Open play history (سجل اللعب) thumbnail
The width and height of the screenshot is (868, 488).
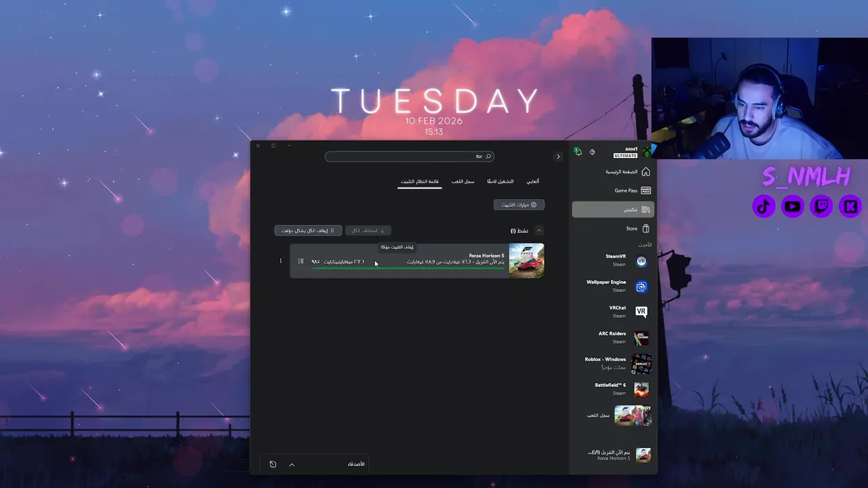click(633, 415)
